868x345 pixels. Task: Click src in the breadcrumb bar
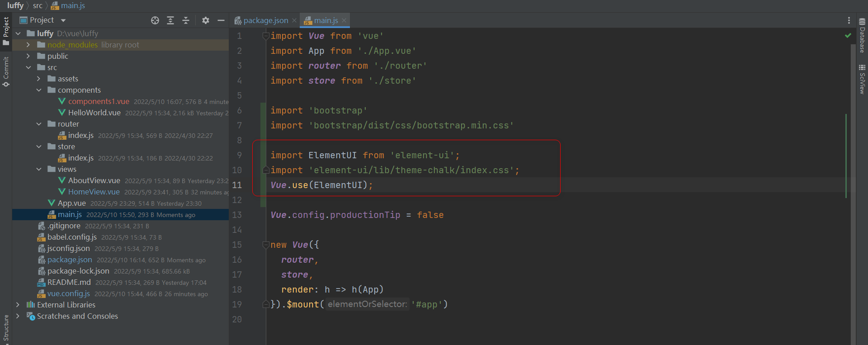point(38,5)
